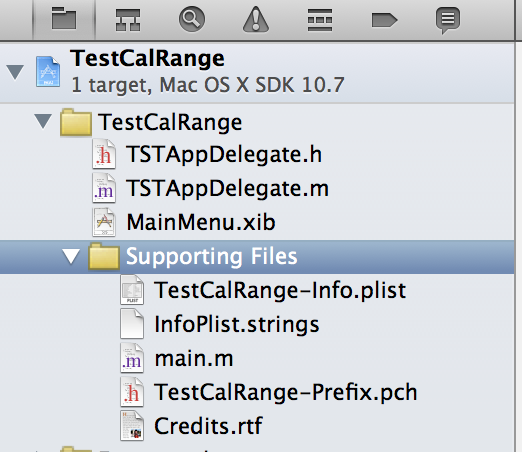This screenshot has width=522, height=452.
Task: Switch to the Symbol navigator
Action: [128, 20]
